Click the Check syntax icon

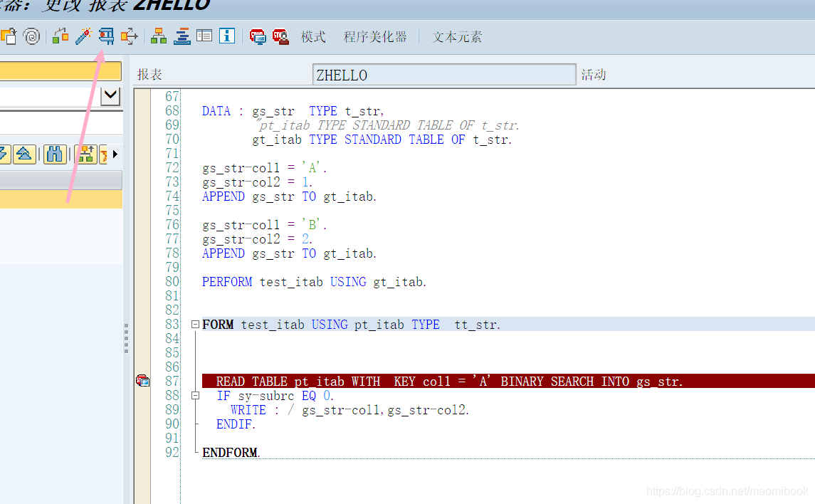[61, 36]
